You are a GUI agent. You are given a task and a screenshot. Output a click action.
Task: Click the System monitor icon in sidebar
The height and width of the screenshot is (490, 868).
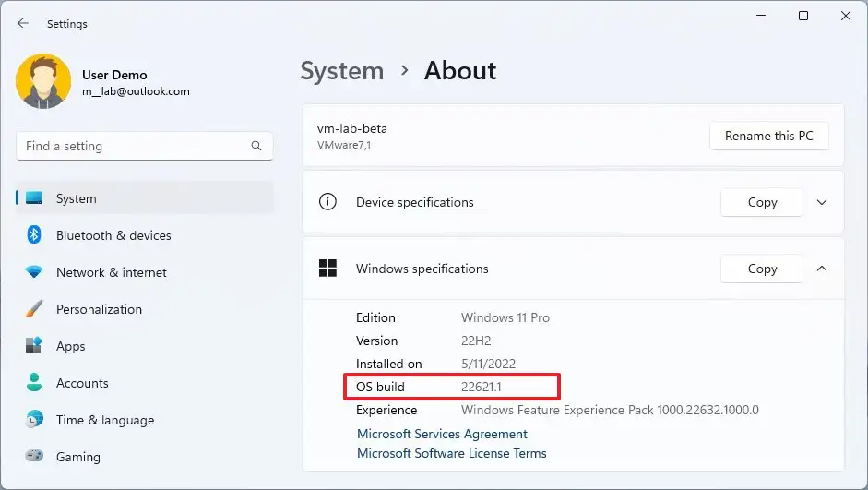[34, 197]
